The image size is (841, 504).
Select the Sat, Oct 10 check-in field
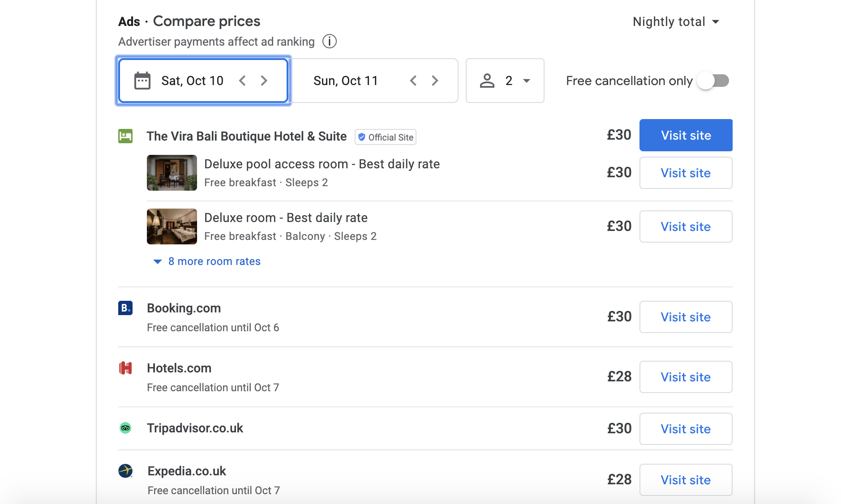pyautogui.click(x=203, y=81)
